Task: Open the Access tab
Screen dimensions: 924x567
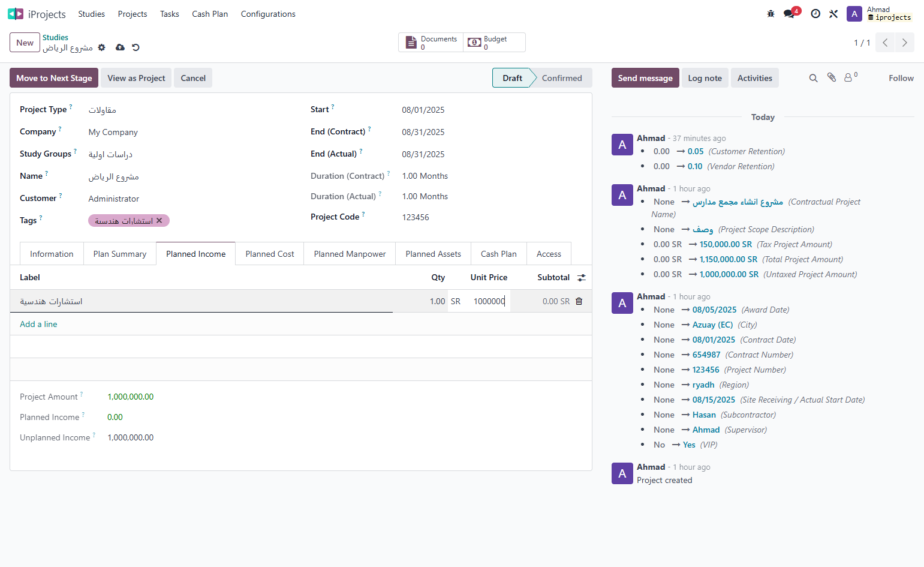Action: tap(549, 254)
